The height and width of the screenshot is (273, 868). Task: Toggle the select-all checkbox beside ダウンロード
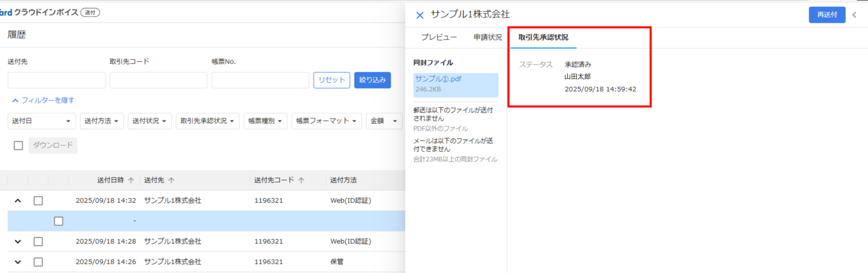(18, 146)
